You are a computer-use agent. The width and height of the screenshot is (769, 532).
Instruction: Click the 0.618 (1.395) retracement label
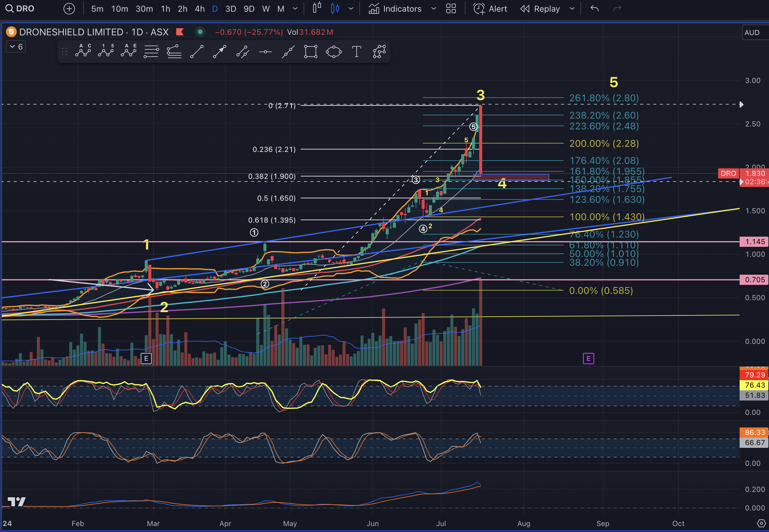coord(272,220)
